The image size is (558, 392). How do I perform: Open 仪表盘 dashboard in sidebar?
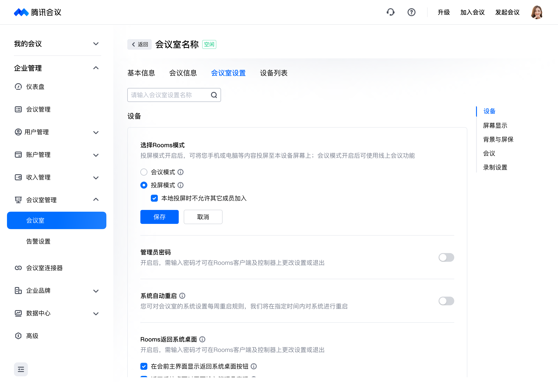coord(35,87)
